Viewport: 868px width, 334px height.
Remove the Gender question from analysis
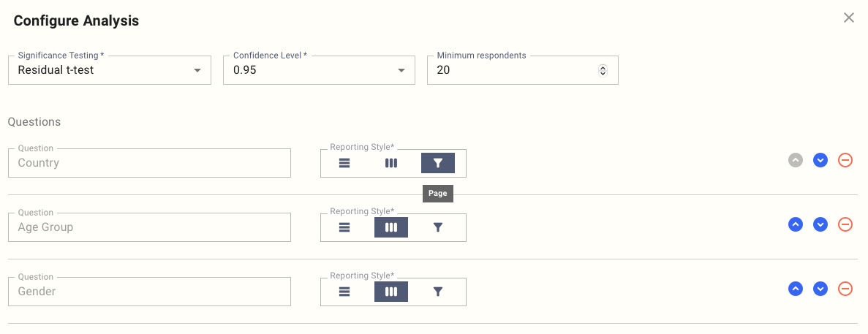845,289
